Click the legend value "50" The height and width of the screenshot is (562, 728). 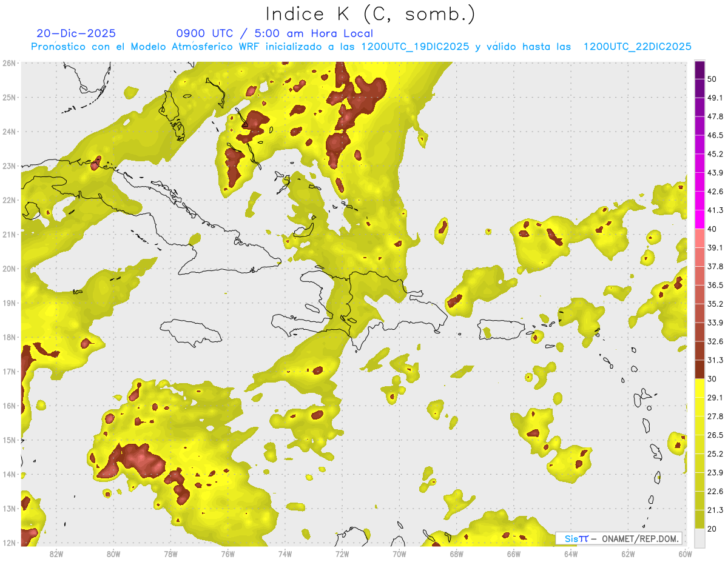tap(713, 79)
